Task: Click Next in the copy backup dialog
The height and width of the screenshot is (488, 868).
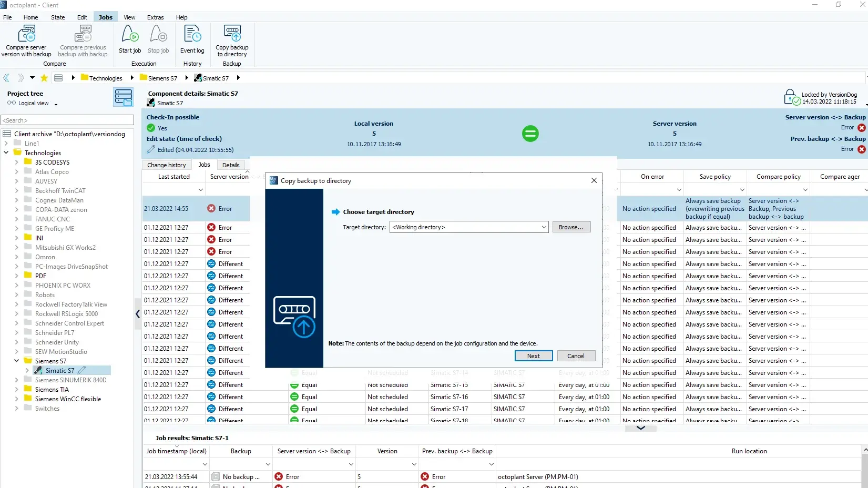Action: pyautogui.click(x=534, y=356)
